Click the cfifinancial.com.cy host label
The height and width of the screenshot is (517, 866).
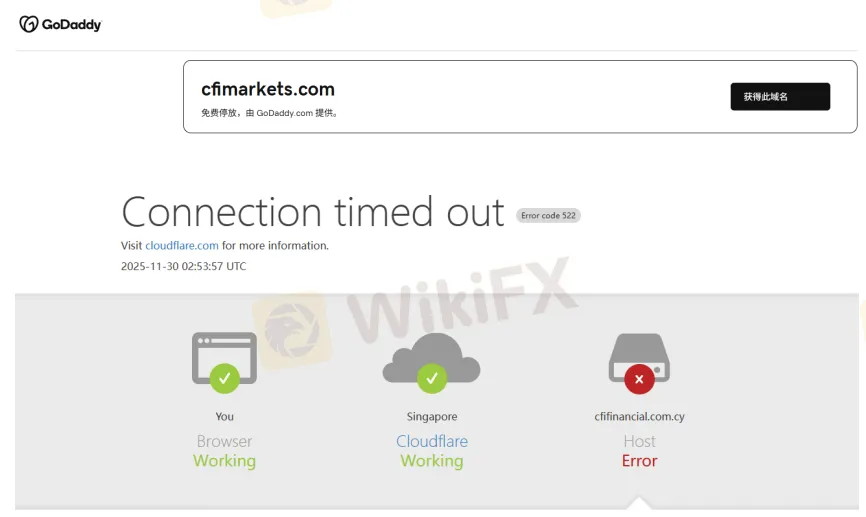[639, 416]
